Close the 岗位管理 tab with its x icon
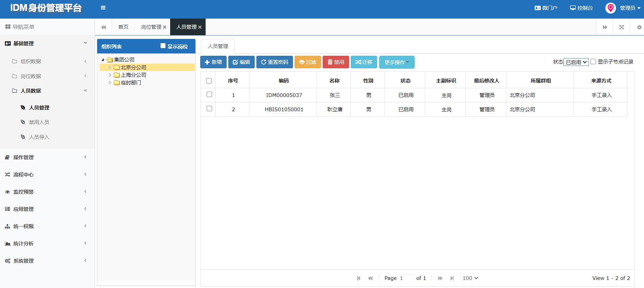The width and height of the screenshot is (644, 288). click(x=165, y=27)
